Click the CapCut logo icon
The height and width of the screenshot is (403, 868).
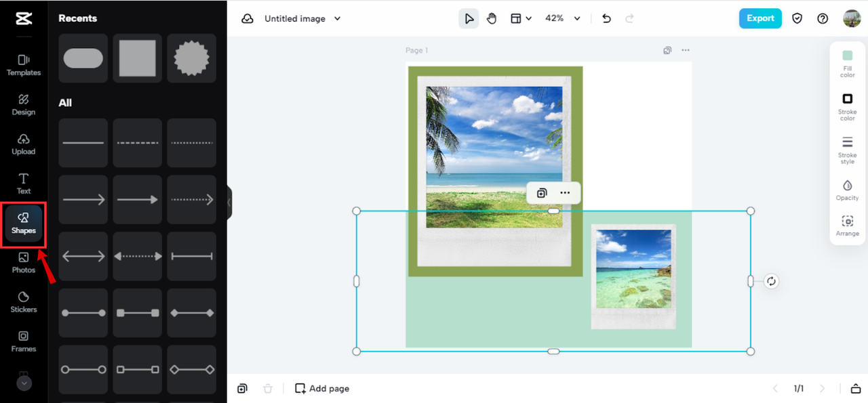point(24,18)
